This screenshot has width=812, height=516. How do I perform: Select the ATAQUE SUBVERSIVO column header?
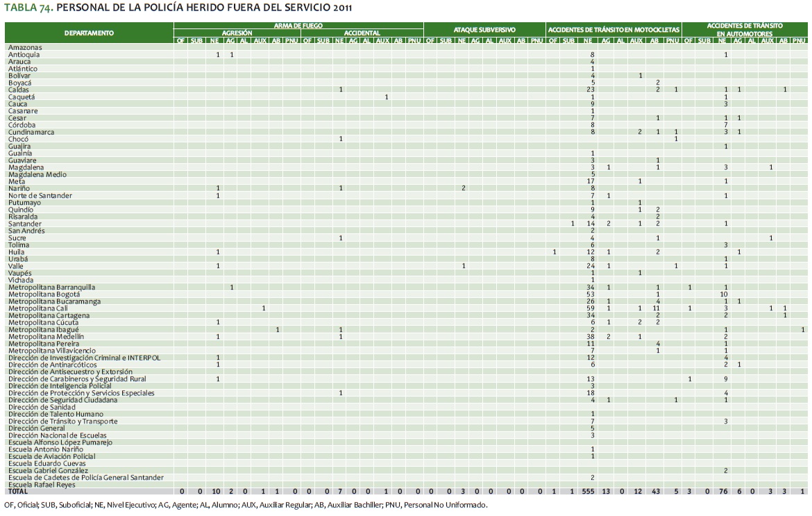(x=484, y=31)
